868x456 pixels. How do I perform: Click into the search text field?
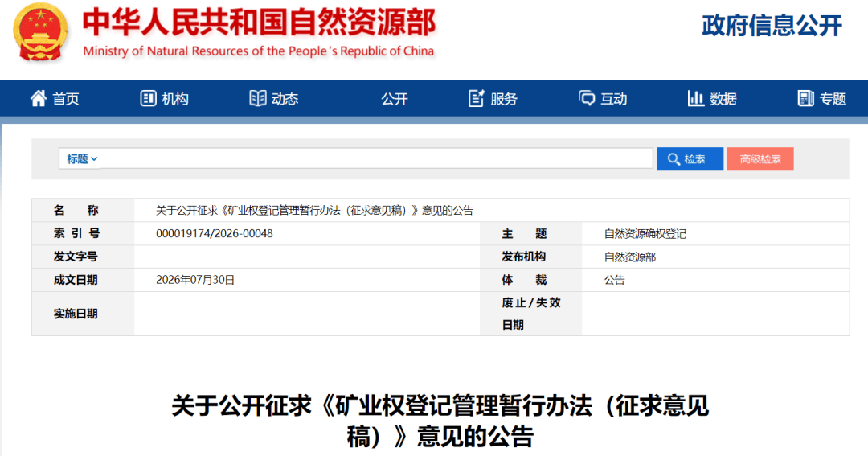[x=376, y=158]
